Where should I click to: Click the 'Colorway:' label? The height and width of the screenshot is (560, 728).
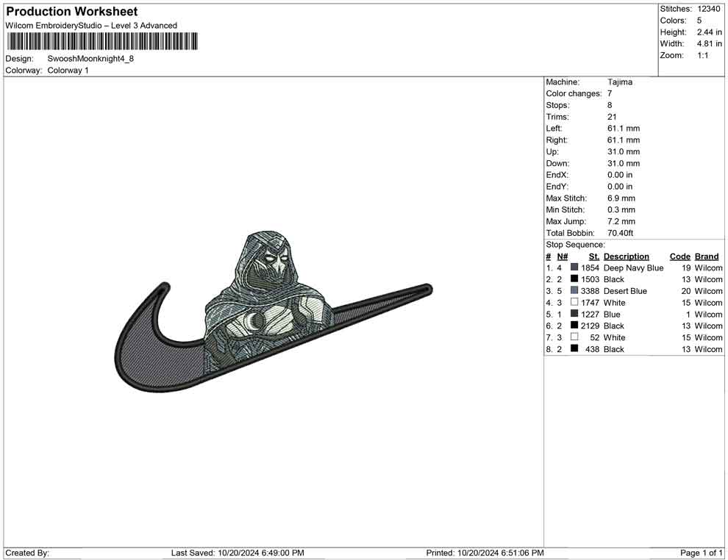click(24, 71)
